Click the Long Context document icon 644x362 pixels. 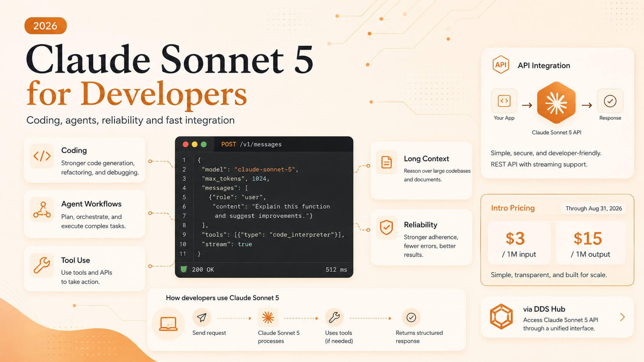(386, 162)
